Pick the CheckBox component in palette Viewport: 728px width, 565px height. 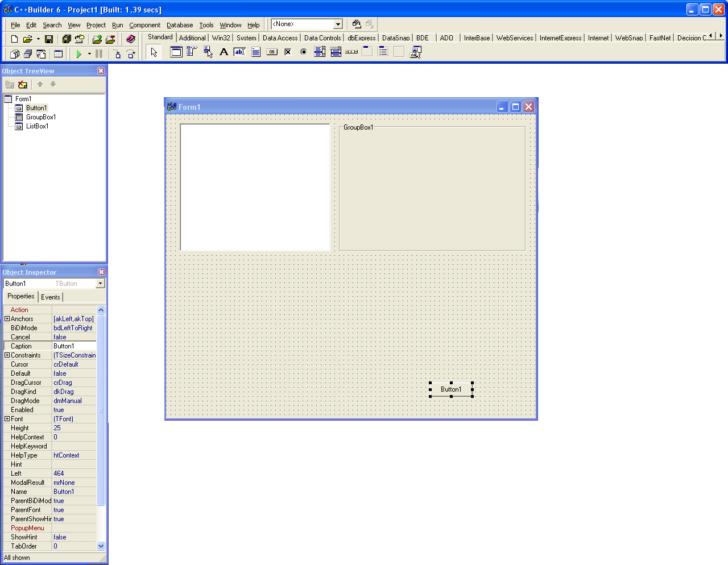point(288,52)
